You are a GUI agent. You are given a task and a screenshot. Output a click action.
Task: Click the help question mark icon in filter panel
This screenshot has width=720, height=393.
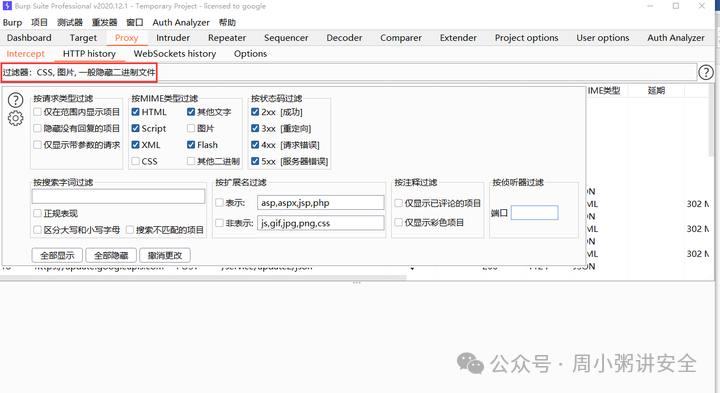(x=16, y=100)
